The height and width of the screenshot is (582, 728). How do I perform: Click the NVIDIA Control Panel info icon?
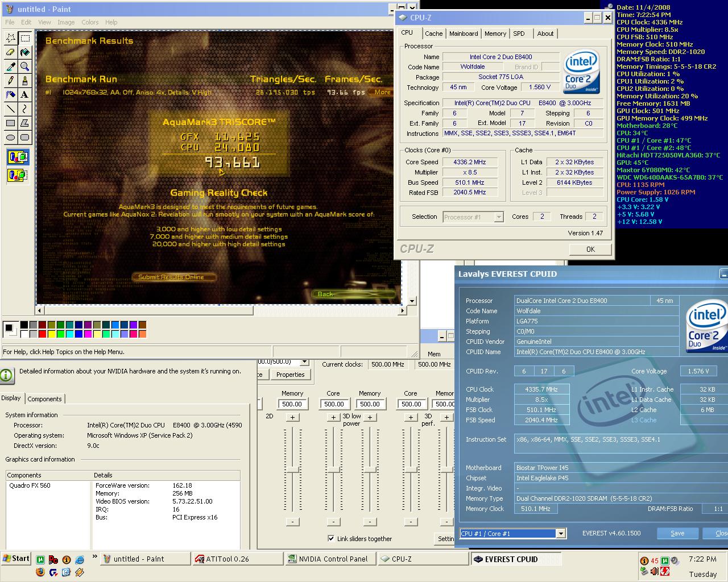coord(7,375)
